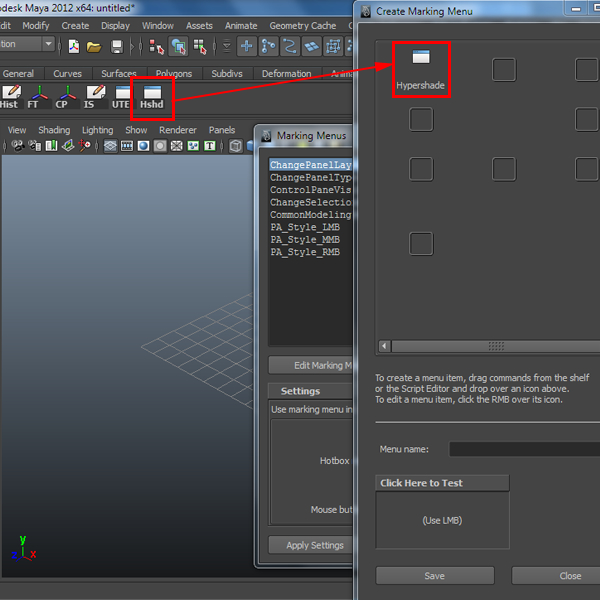
Task: Enable wireframe cube shading in viewport
Action: [x=236, y=146]
